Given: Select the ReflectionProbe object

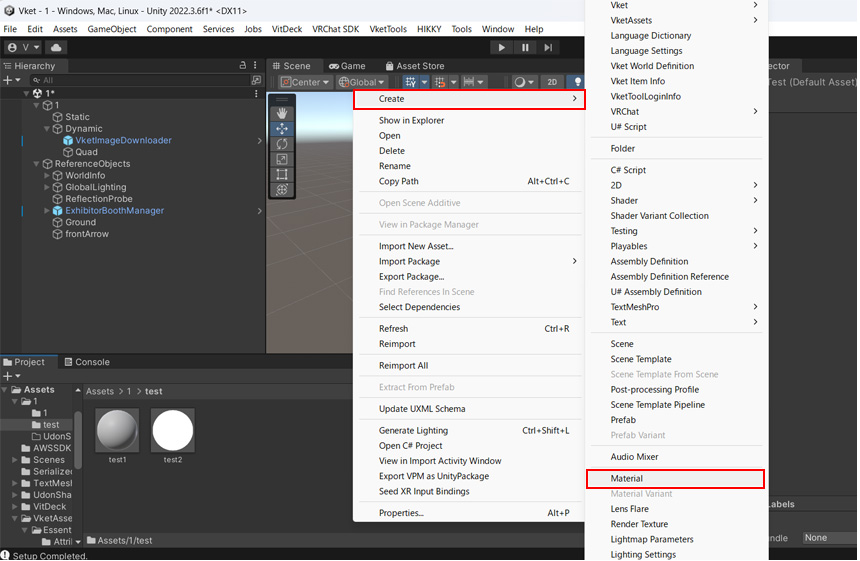Looking at the screenshot, I should click(x=99, y=199).
